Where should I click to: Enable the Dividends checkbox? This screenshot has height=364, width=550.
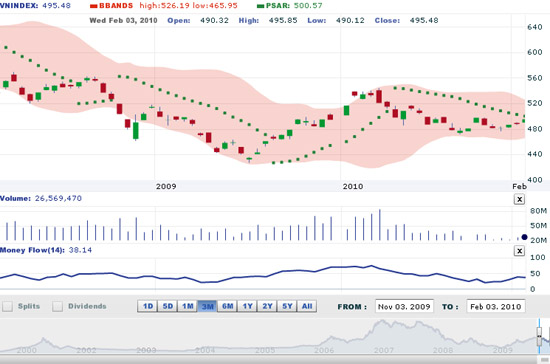(58, 306)
